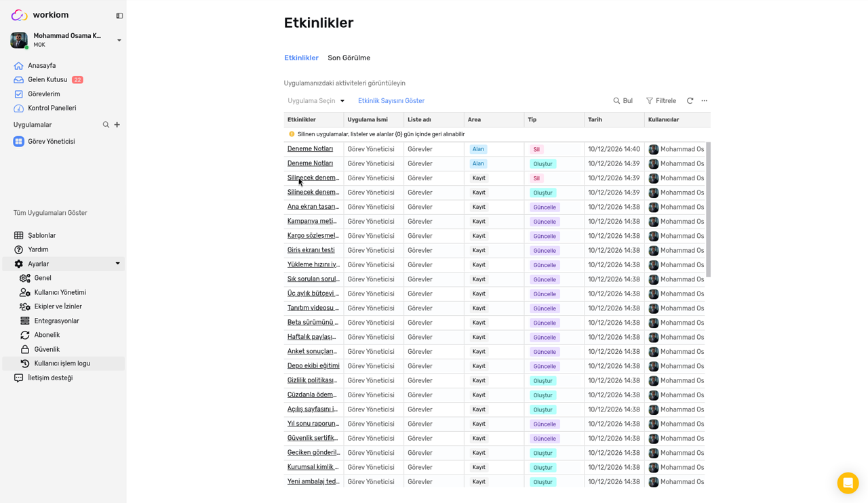868x503 pixels.
Task: Go to Görevlerim tasks
Action: pos(43,94)
